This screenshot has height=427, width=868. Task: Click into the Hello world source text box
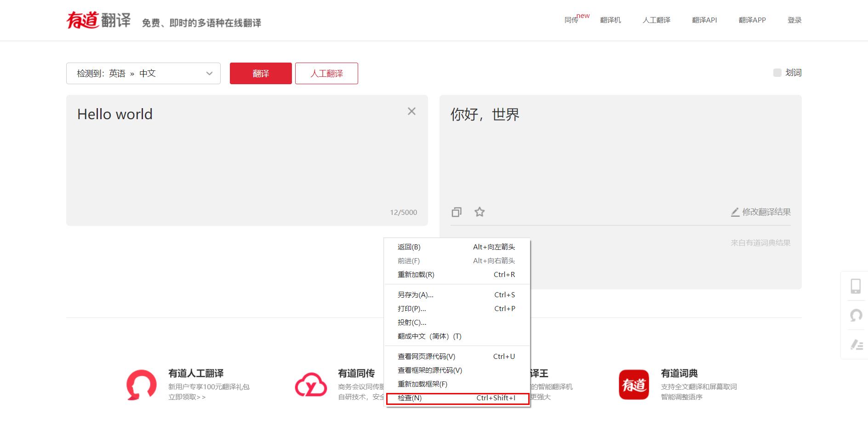247,160
